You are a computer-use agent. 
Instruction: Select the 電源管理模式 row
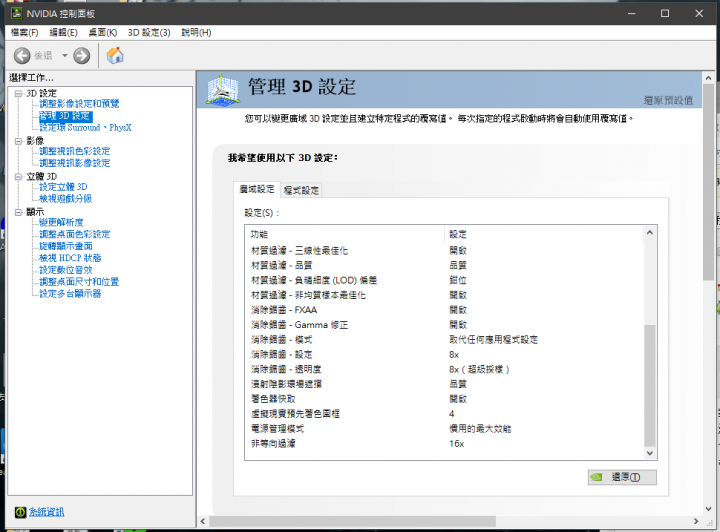point(444,429)
